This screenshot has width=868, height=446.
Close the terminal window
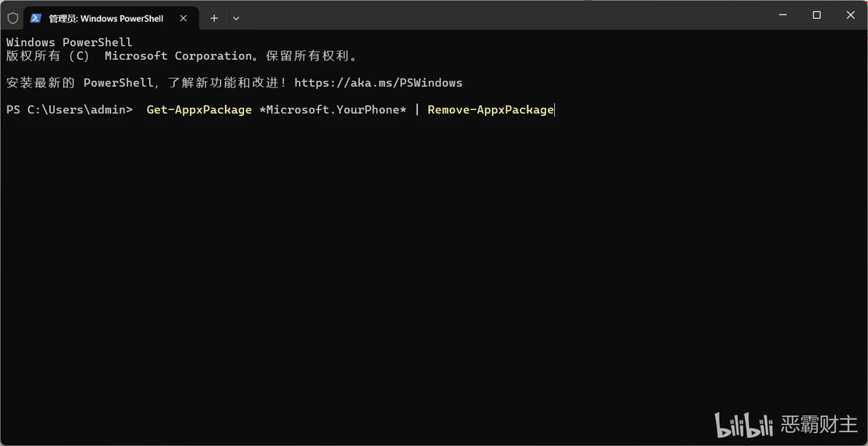[851, 15]
